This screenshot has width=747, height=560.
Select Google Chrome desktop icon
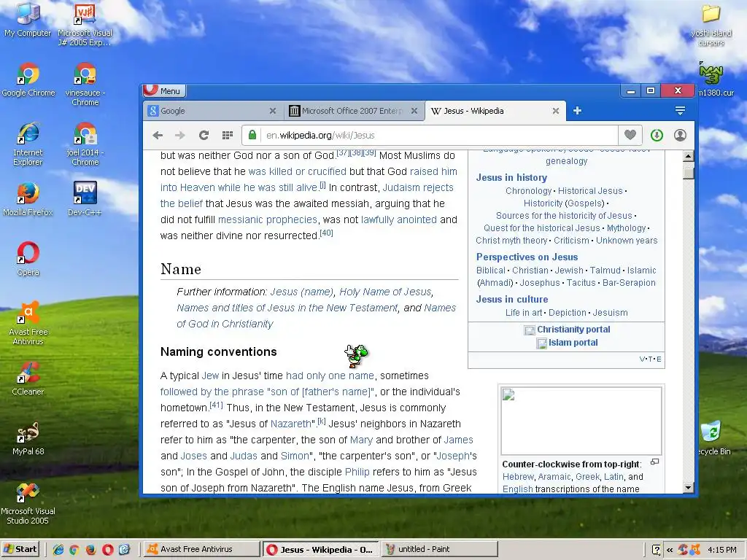pyautogui.click(x=28, y=80)
